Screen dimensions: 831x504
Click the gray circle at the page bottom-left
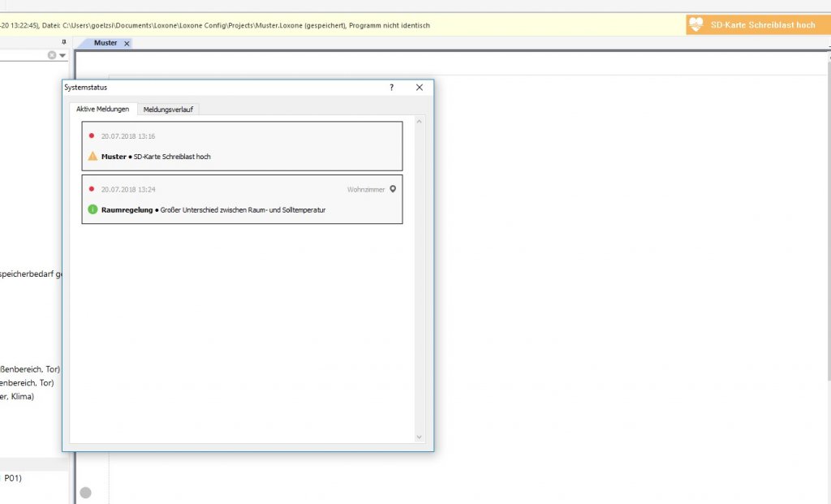point(85,492)
